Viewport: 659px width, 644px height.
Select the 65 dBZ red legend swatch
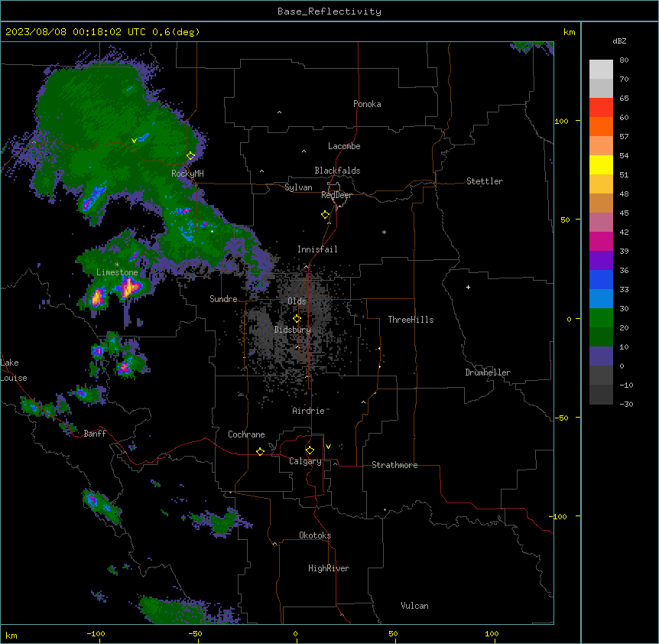pyautogui.click(x=601, y=108)
